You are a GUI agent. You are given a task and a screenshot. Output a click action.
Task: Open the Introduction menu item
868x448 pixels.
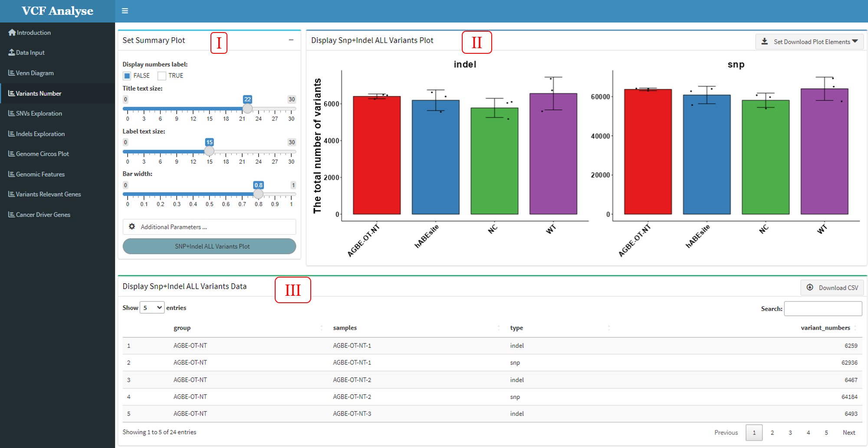(57, 33)
